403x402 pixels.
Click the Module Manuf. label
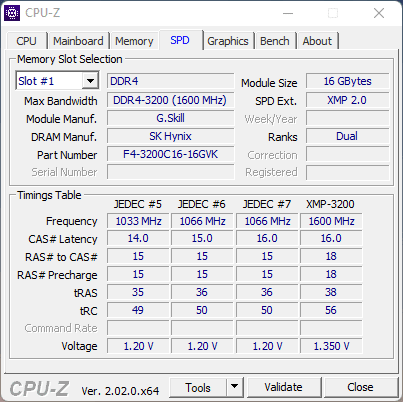coord(62,119)
